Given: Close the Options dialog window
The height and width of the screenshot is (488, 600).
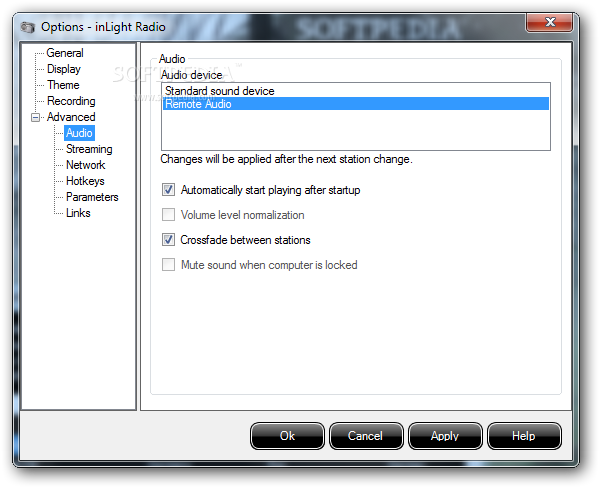Looking at the screenshot, I should coord(549,23).
